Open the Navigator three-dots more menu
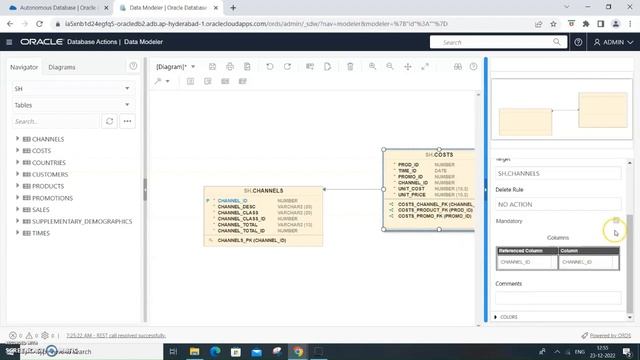 coord(127,121)
